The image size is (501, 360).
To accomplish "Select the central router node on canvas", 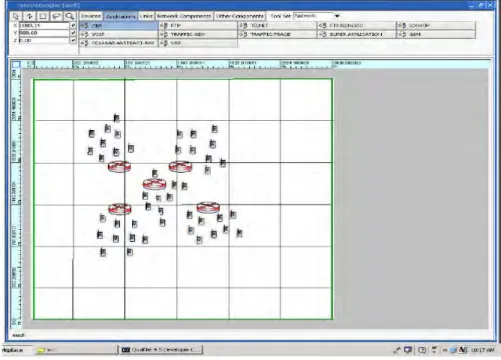I will point(154,184).
